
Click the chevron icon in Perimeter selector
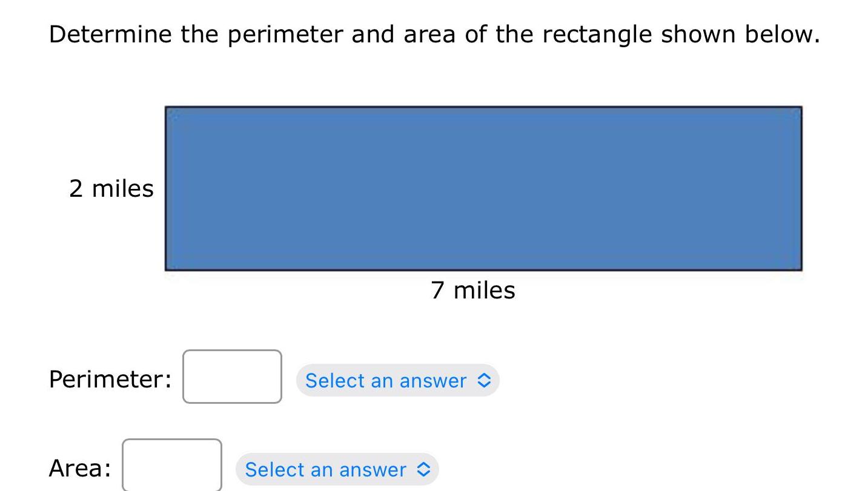pos(483,381)
